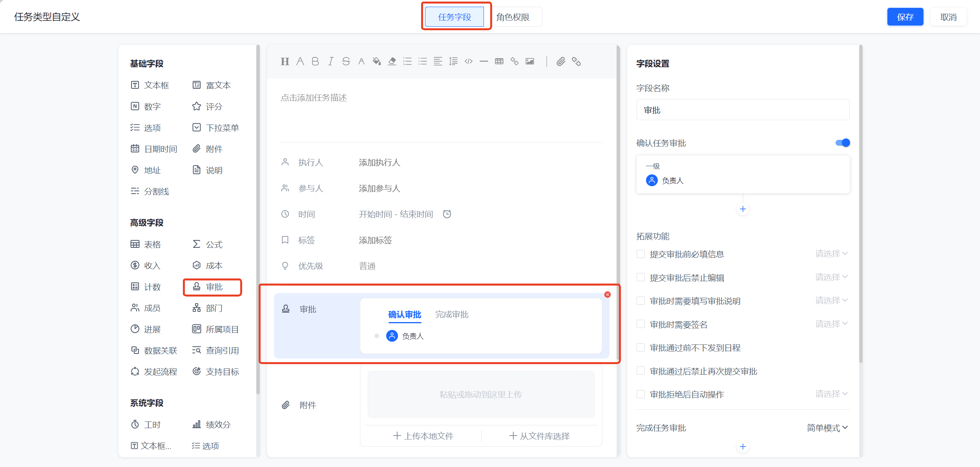Click 添加标签 link
Image resolution: width=980 pixels, height=467 pixels.
coord(376,240)
